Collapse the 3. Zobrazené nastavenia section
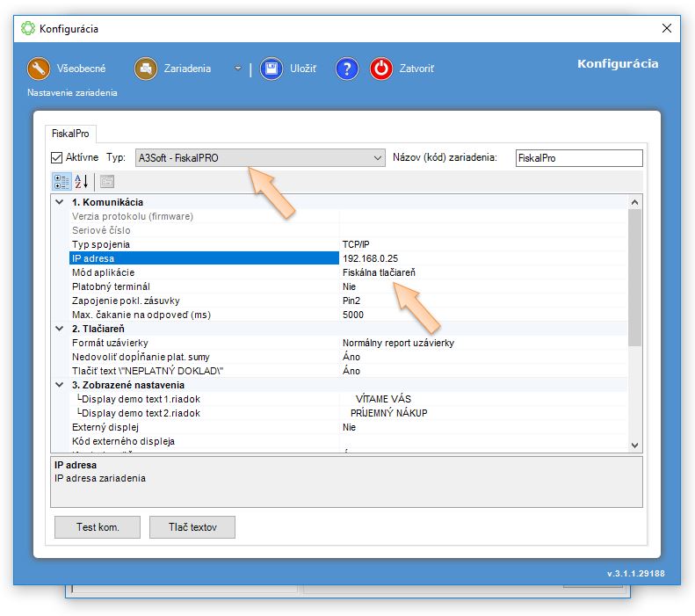 (x=60, y=385)
